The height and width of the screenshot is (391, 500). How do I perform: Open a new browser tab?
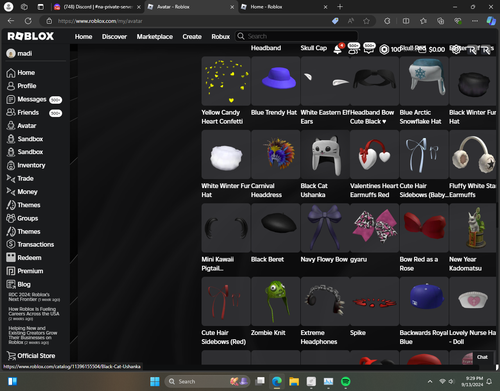point(340,7)
